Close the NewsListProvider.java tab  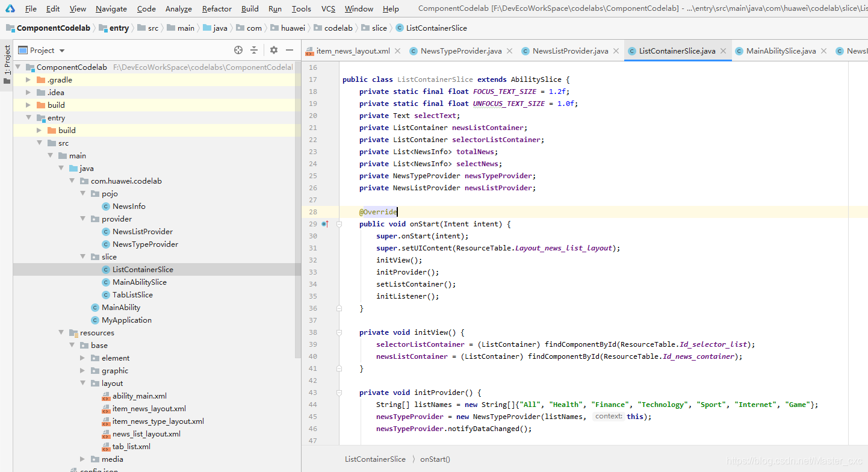point(616,51)
